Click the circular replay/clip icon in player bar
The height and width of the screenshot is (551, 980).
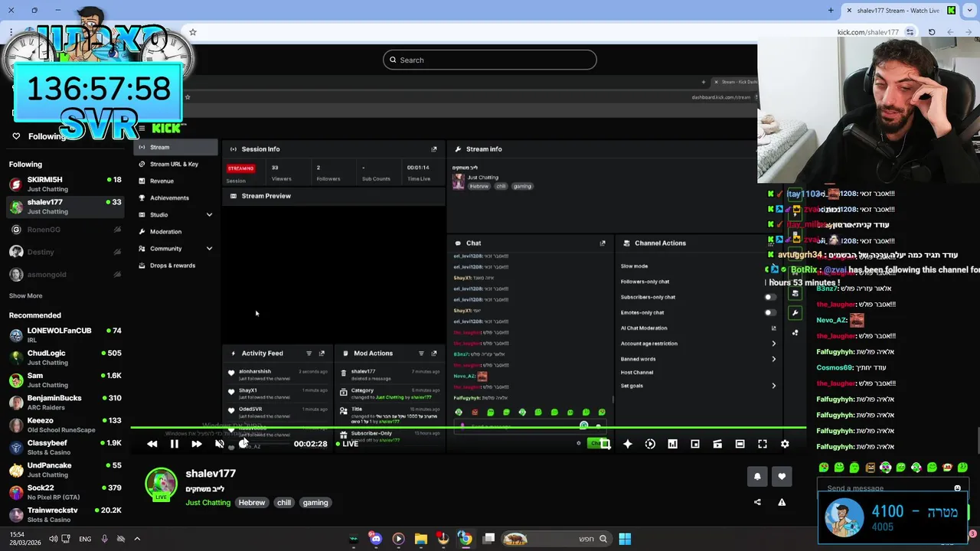pyautogui.click(x=650, y=444)
